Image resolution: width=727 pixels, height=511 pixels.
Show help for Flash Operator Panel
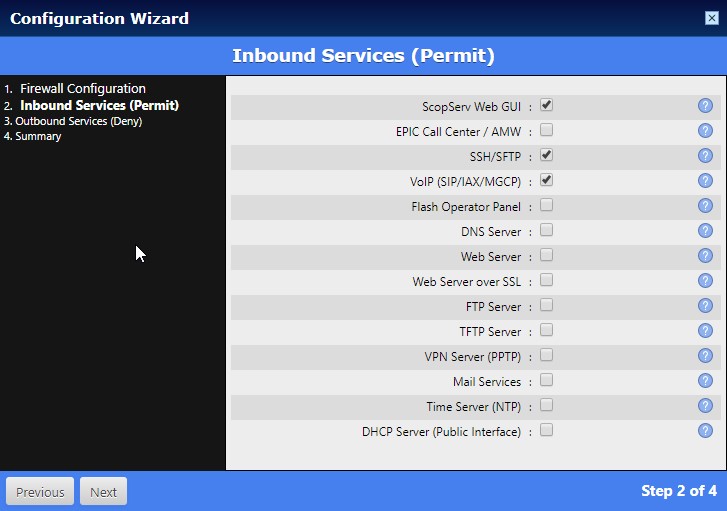pyautogui.click(x=705, y=206)
